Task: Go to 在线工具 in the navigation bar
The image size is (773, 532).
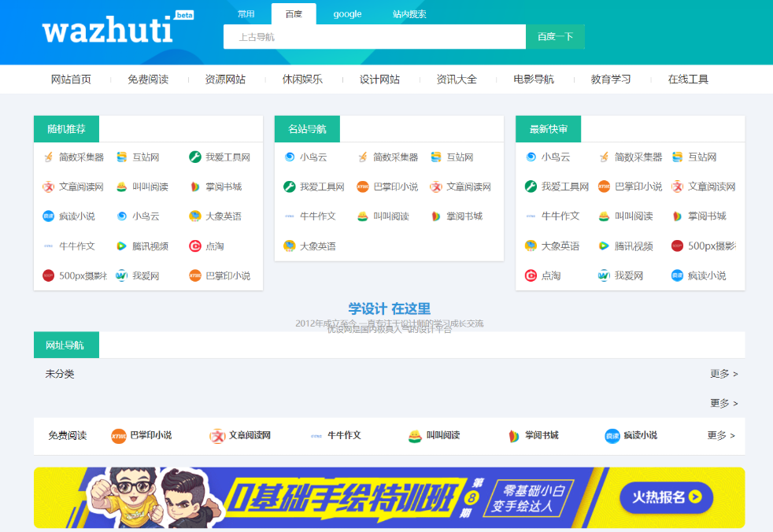Action: [688, 79]
